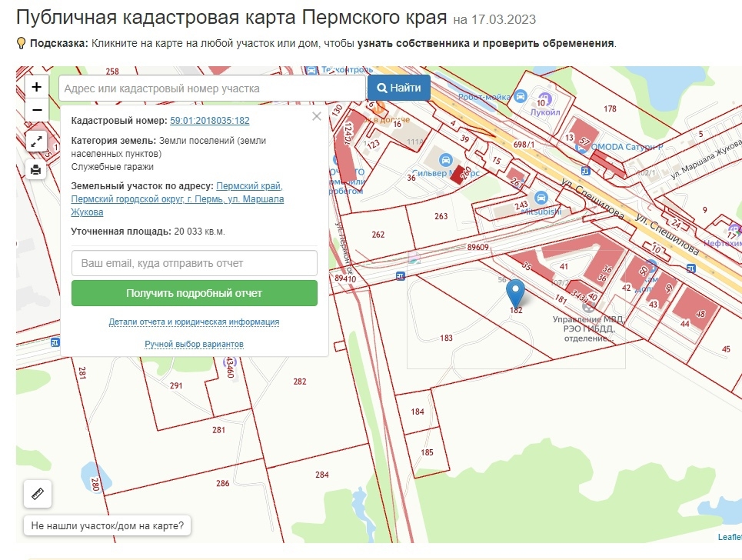Focus the address or cadastral number field
The image size is (742, 560).
(x=212, y=88)
